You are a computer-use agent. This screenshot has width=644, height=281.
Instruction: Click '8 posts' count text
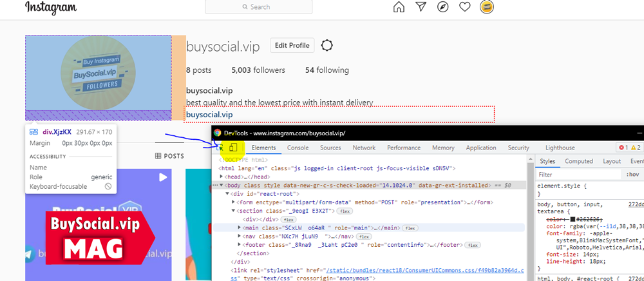coord(199,70)
